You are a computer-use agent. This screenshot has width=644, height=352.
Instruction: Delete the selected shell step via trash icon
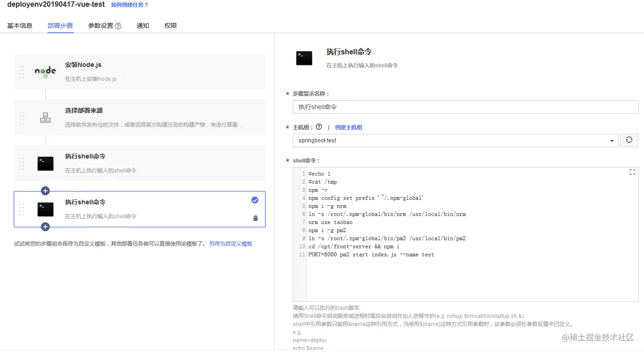tap(255, 217)
